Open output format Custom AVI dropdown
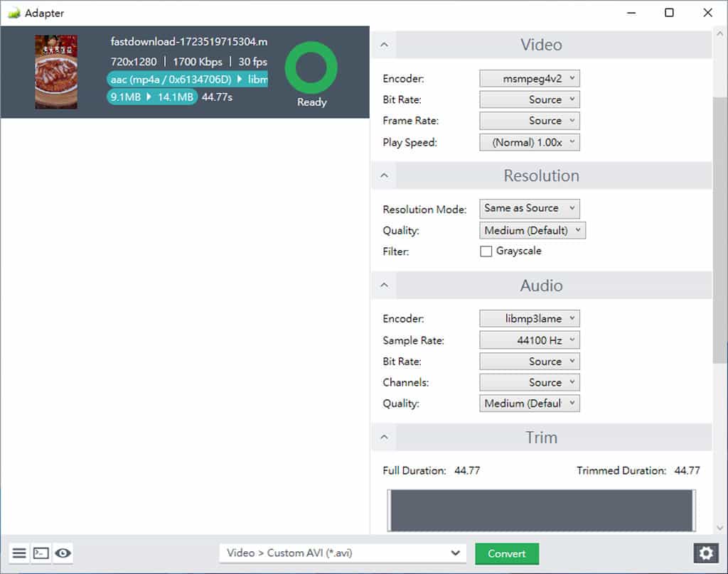Screen dimensions: 728x574 point(343,553)
